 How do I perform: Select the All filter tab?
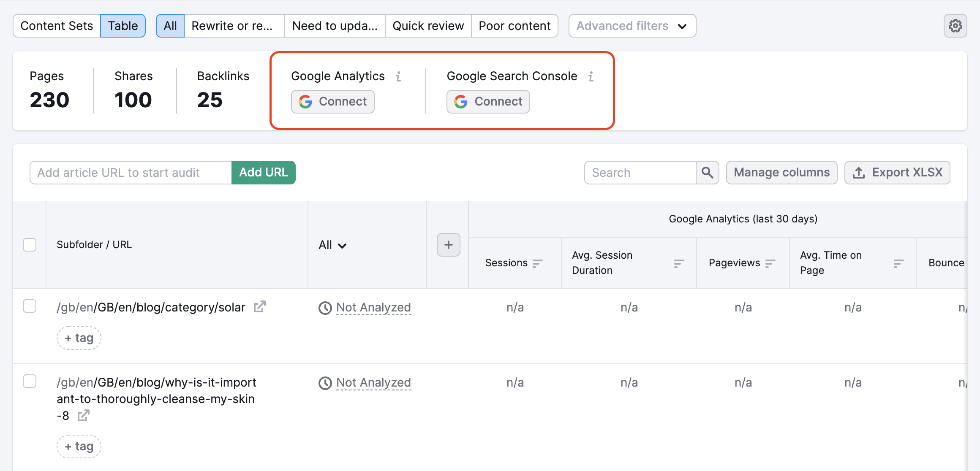[x=170, y=26]
